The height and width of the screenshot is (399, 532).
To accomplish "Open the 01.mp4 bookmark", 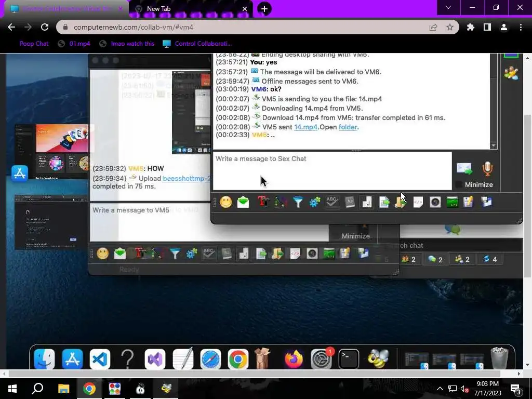I will pyautogui.click(x=74, y=44).
